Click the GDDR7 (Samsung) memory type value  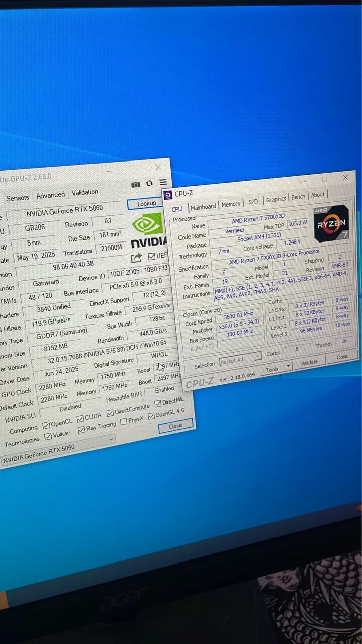(x=62, y=334)
